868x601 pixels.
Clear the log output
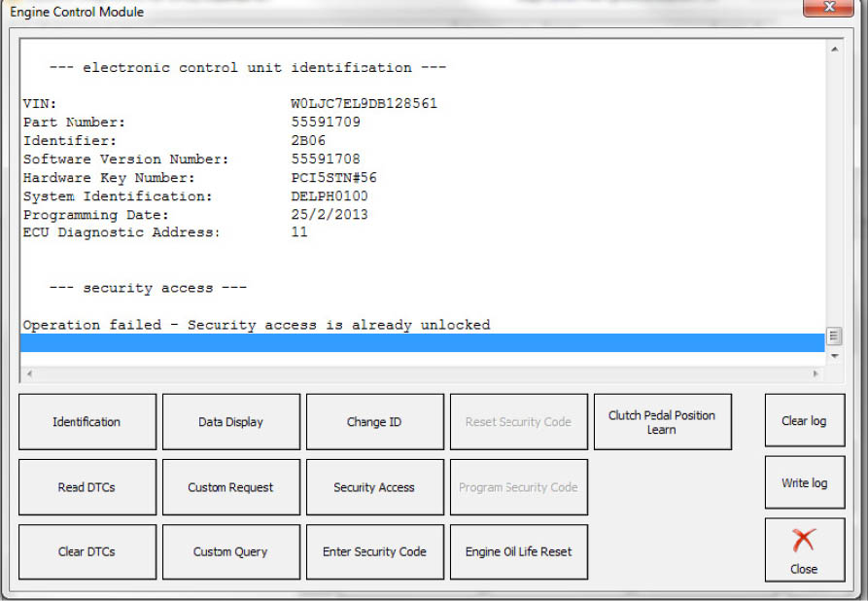click(804, 421)
